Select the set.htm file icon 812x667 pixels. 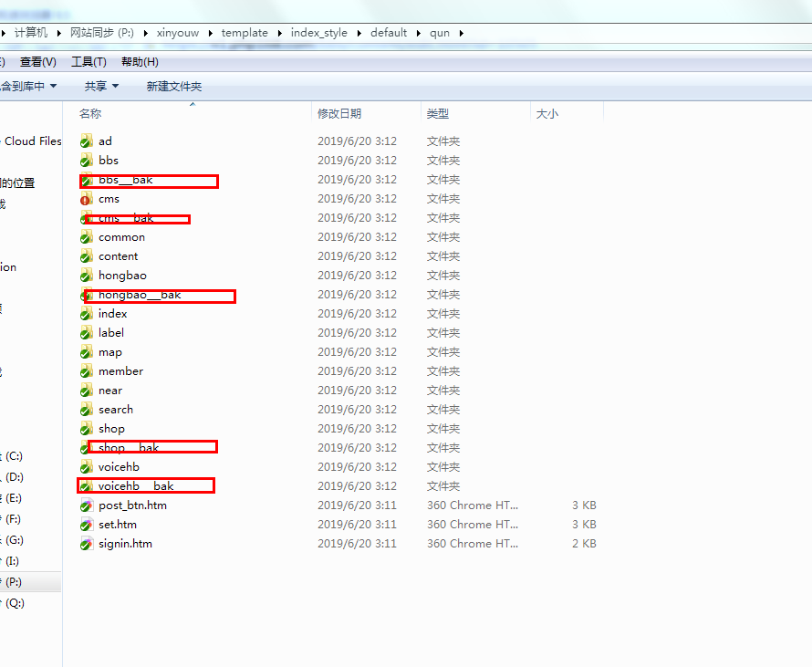[x=87, y=525]
